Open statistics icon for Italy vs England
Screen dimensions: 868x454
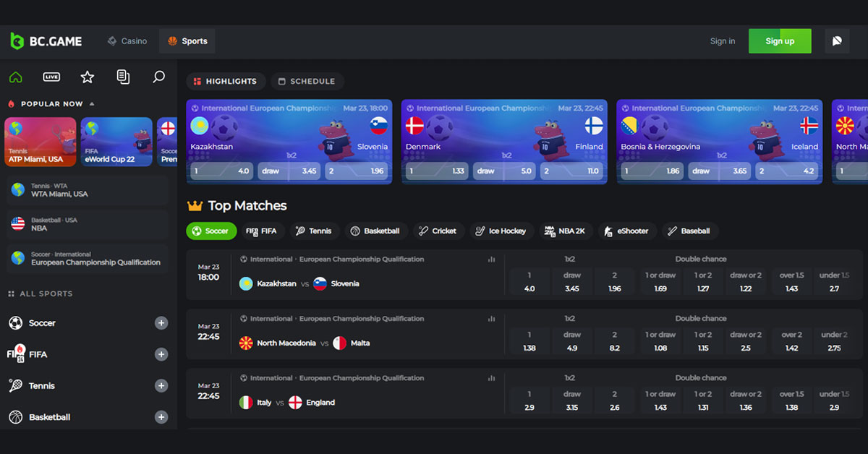(x=492, y=377)
